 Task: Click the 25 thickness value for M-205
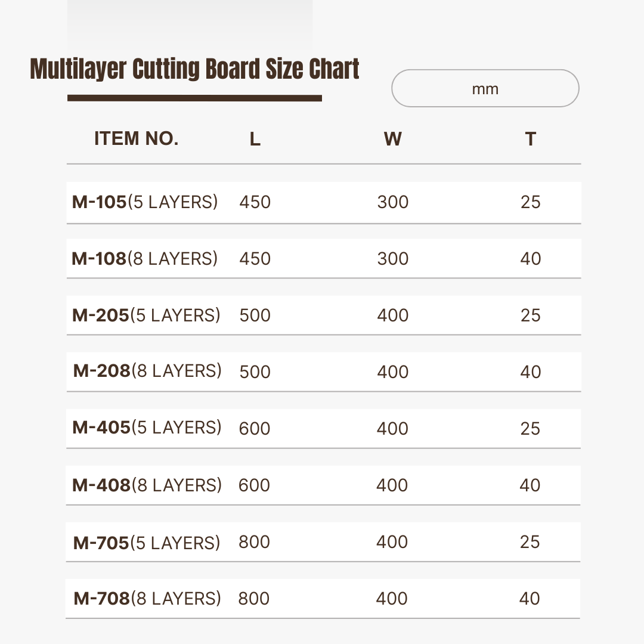click(530, 315)
